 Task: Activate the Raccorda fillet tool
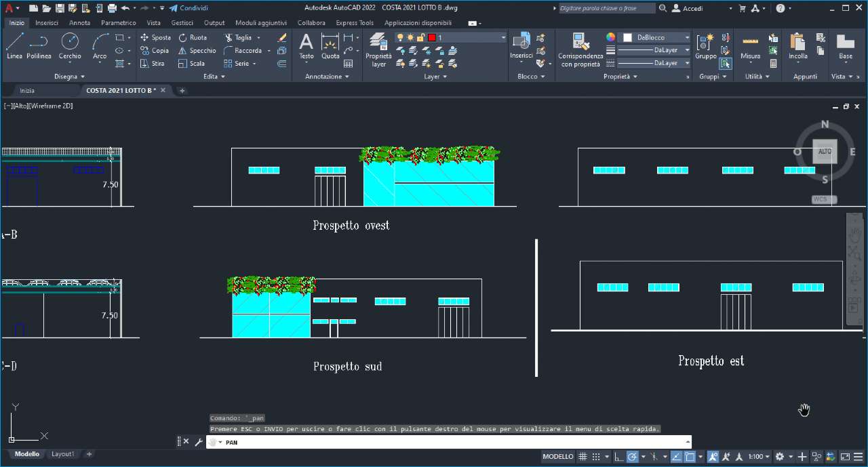pos(243,51)
